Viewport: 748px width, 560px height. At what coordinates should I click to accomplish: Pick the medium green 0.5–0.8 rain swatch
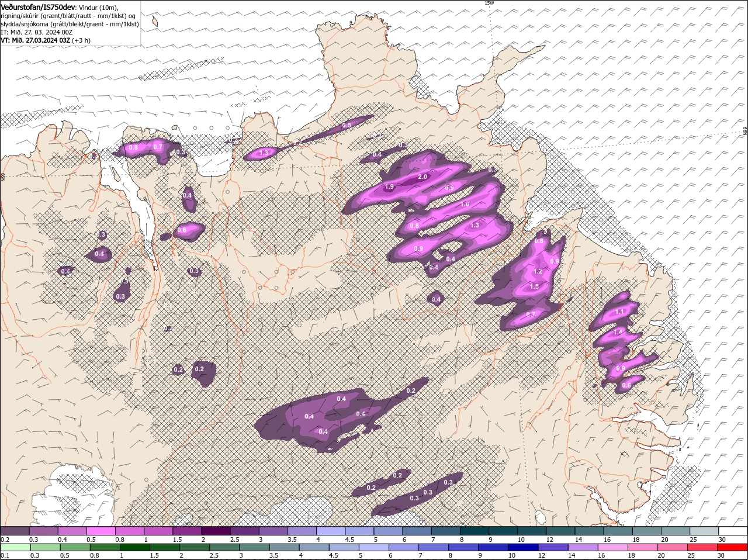[75, 548]
